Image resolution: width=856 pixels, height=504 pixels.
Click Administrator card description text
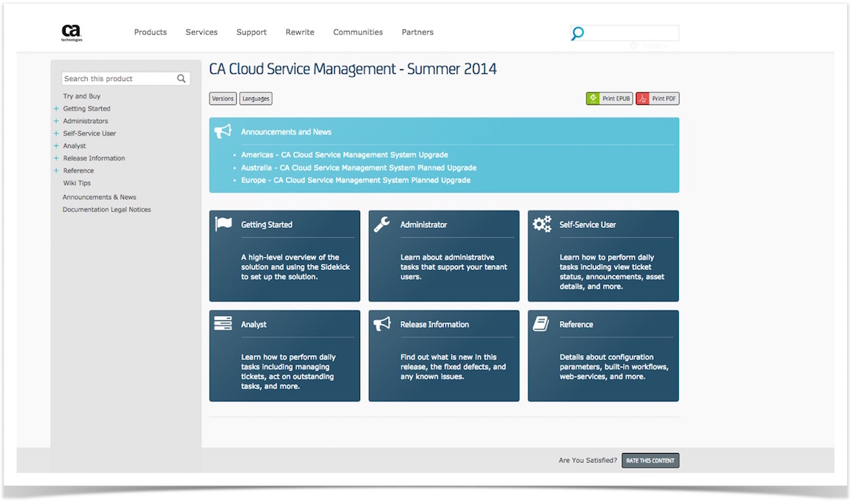pos(454,267)
